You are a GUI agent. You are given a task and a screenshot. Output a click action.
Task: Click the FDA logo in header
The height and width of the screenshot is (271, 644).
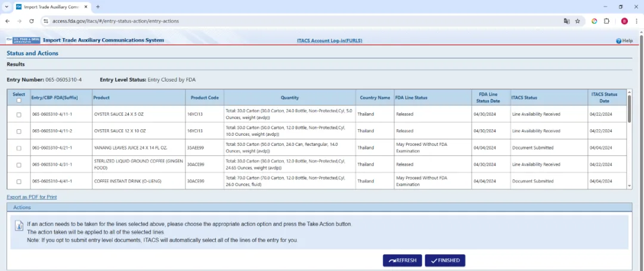[23, 41]
